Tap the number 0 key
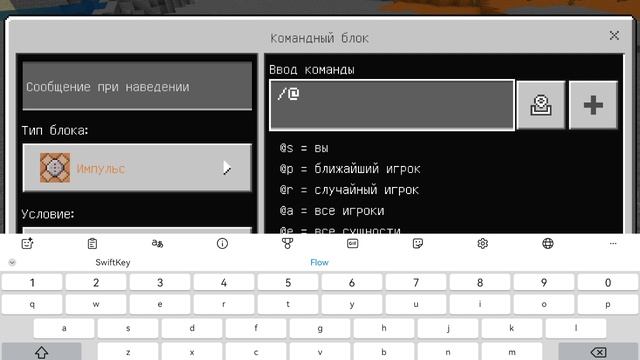This screenshot has height=360, width=640. (608, 282)
